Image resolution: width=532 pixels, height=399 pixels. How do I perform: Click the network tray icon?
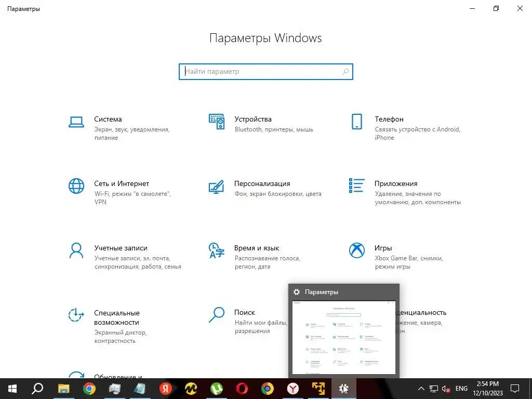(x=434, y=389)
